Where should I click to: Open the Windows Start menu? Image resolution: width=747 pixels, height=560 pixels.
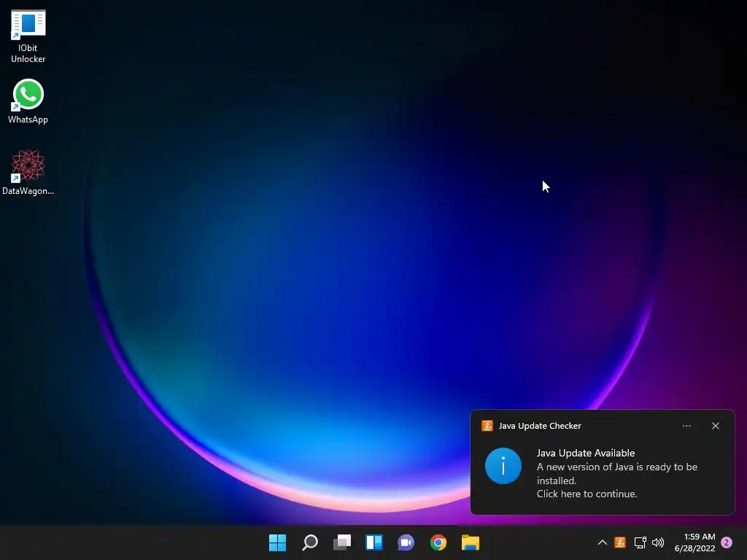tap(277, 542)
